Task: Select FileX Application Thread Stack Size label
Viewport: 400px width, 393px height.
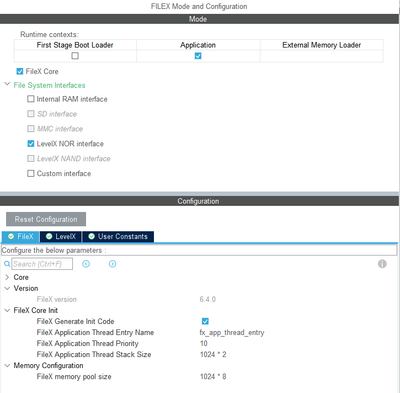Action: (x=94, y=354)
